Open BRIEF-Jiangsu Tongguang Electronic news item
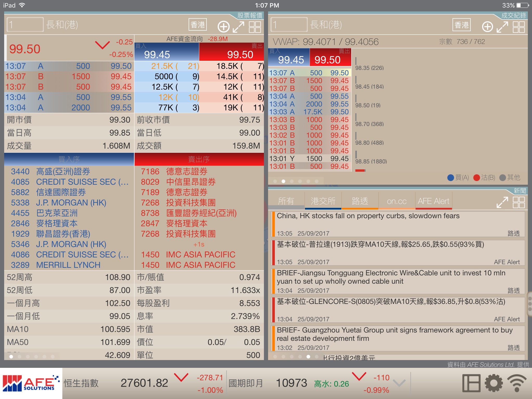This screenshot has height=399, width=532. pyautogui.click(x=398, y=281)
